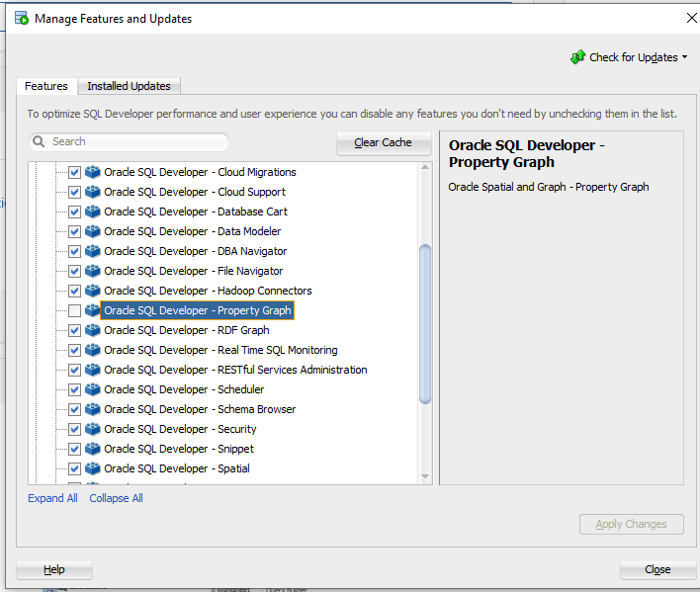
Task: Uncheck the DBA Navigator checkbox
Action: (74, 251)
